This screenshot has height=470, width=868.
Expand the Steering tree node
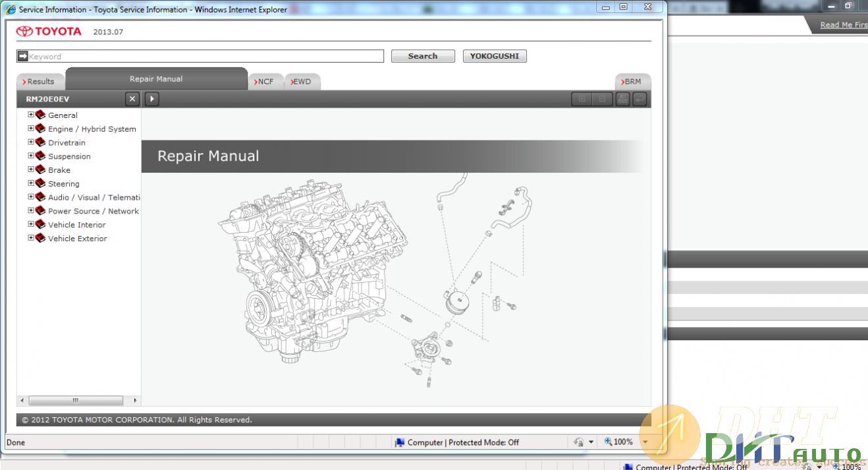(x=30, y=183)
